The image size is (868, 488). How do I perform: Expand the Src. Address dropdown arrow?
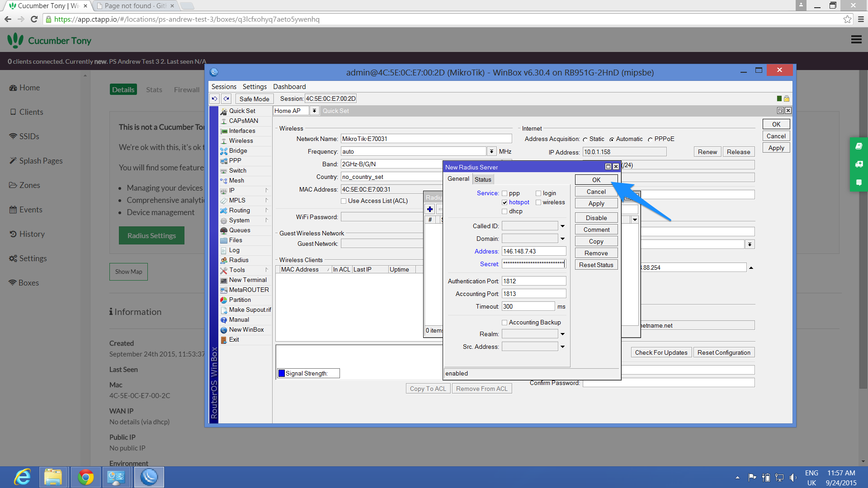[x=562, y=347]
